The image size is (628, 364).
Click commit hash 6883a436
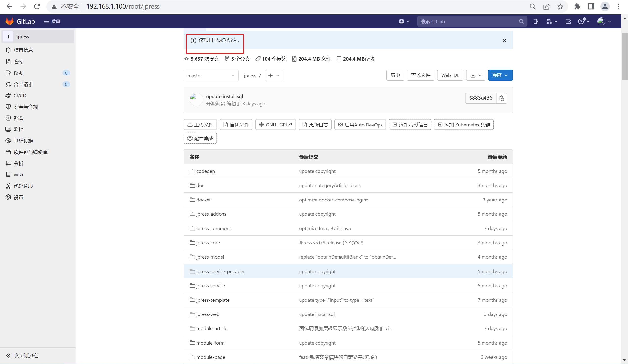(x=481, y=98)
